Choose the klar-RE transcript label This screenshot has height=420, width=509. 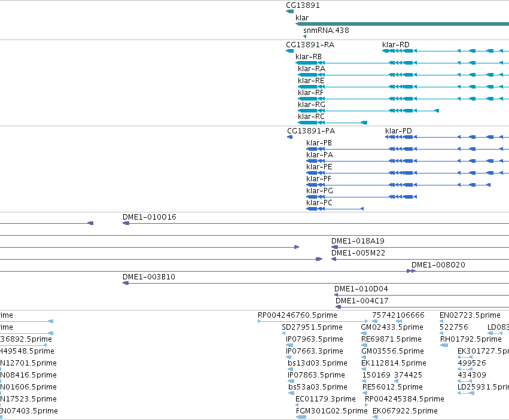click(x=311, y=81)
